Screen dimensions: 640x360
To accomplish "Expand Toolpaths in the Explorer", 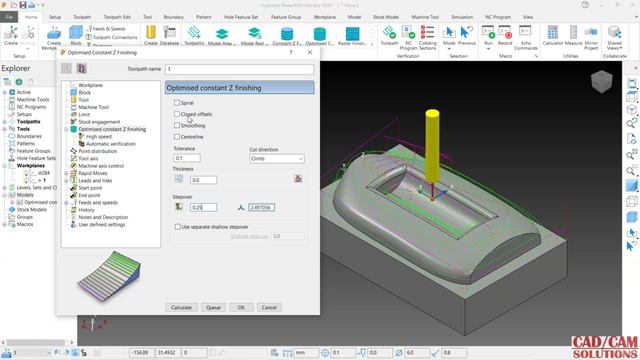I will click(4, 122).
